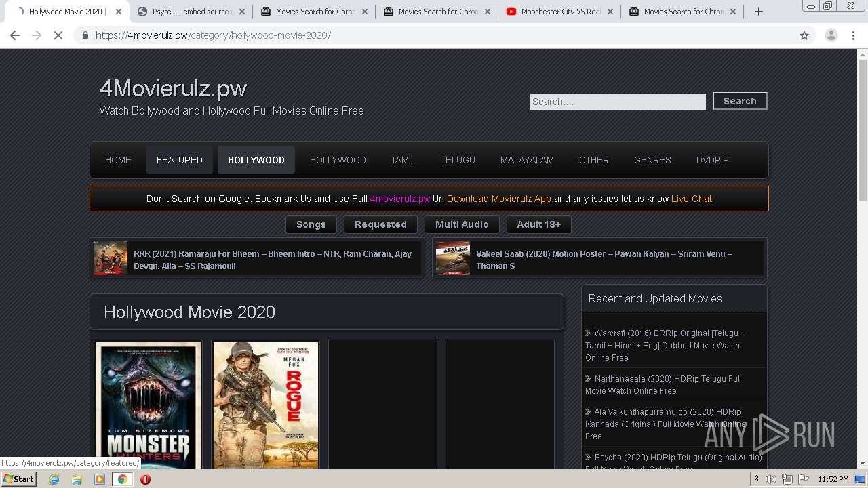The width and height of the screenshot is (868, 488).
Task: Click the address bar URL field
Action: coord(434,35)
